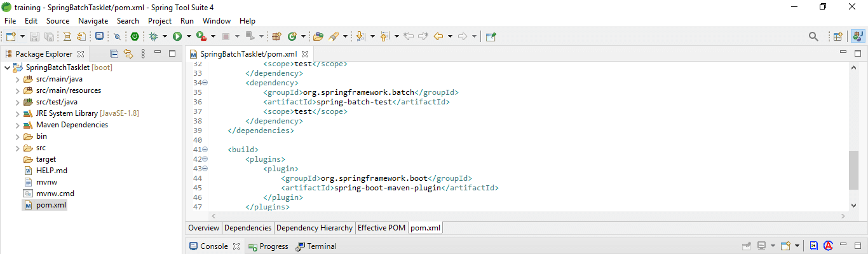This screenshot has height=254, width=868.
Task: Open the Back history dropdown arrow
Action: pos(450,37)
